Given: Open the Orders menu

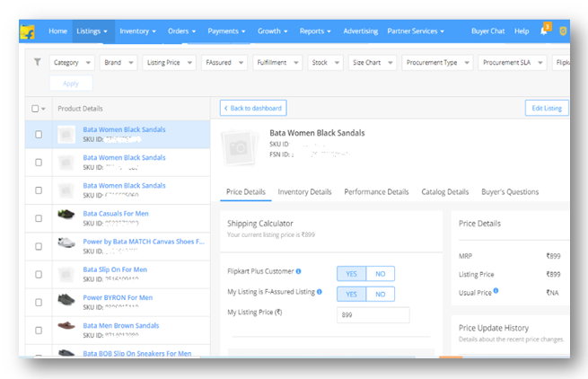Looking at the screenshot, I should pos(181,31).
